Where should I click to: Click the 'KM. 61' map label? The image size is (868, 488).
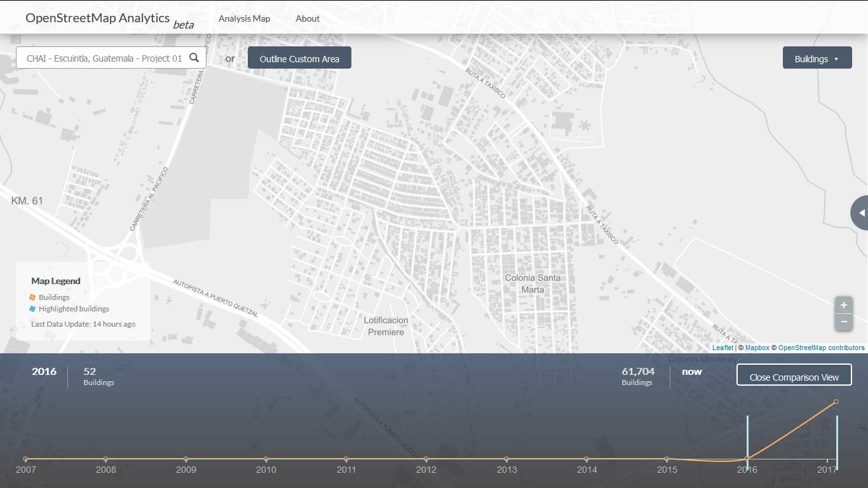[x=27, y=201]
